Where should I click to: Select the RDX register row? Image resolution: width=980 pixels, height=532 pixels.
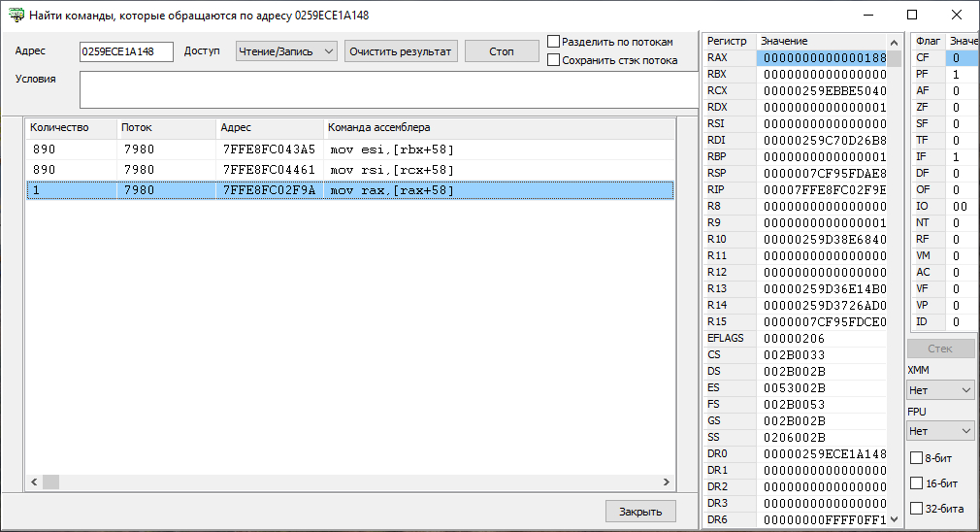[x=796, y=107]
